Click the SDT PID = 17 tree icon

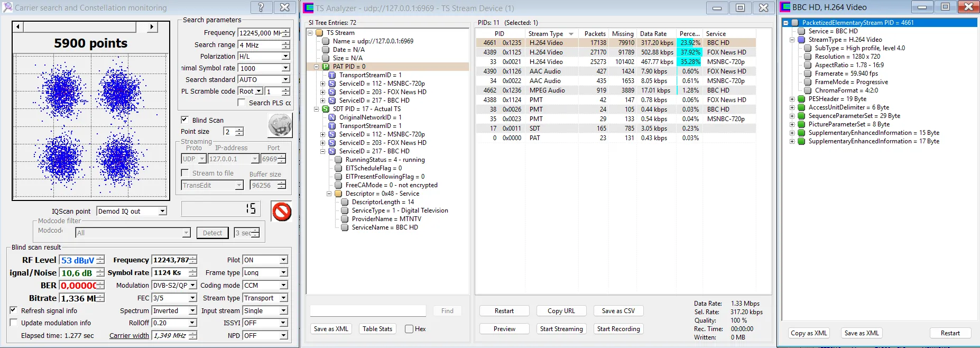click(x=326, y=109)
